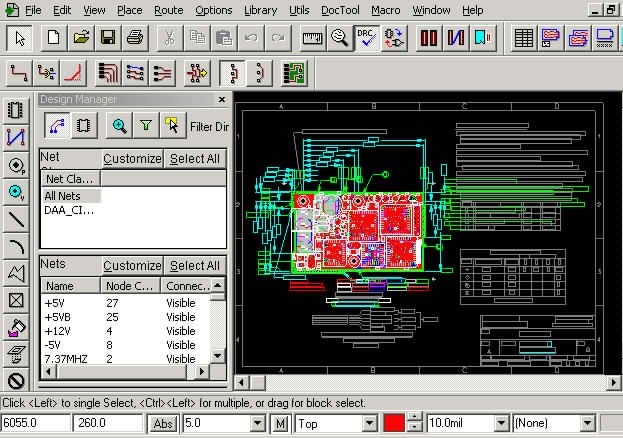Toggle the Abs coordinate mode button
Viewport: 623px width, 438px height.
(x=163, y=424)
